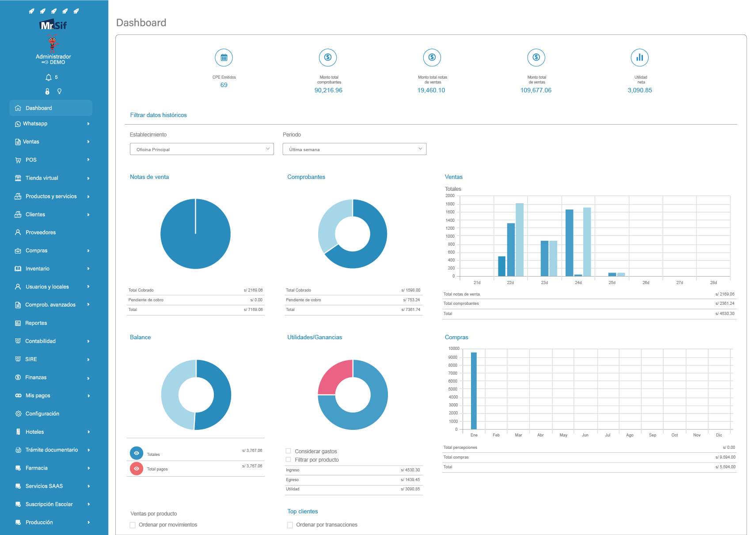Click the Clientes icon in sidebar

coord(18,214)
